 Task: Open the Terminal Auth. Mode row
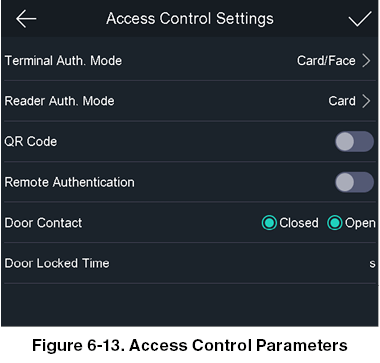pyautogui.click(x=190, y=61)
